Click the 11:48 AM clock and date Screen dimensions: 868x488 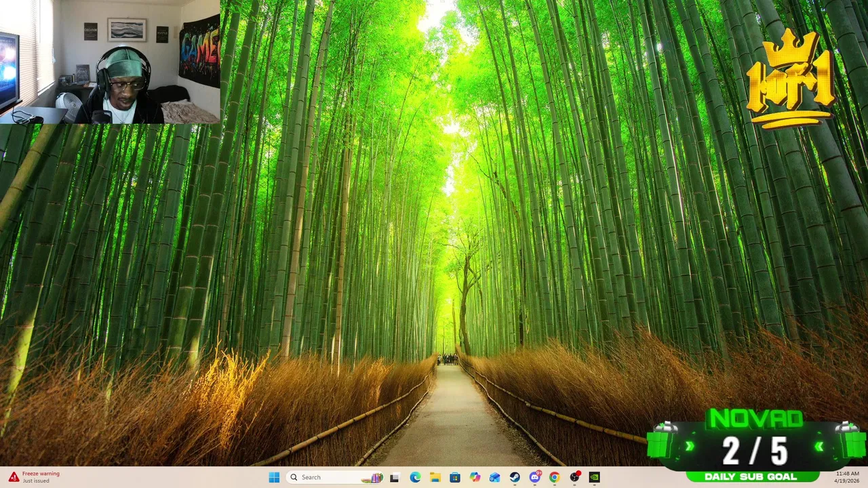pos(848,477)
